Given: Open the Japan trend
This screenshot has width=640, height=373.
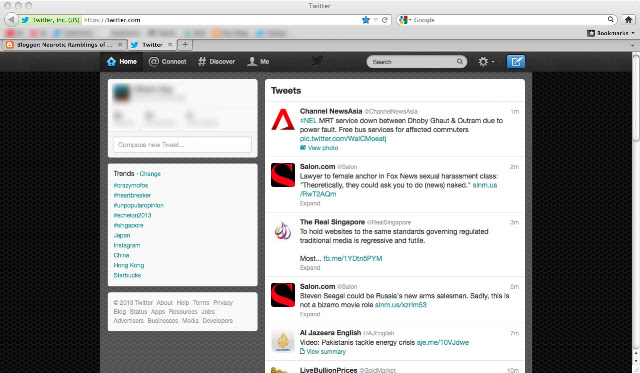Looking at the screenshot, I should [122, 235].
